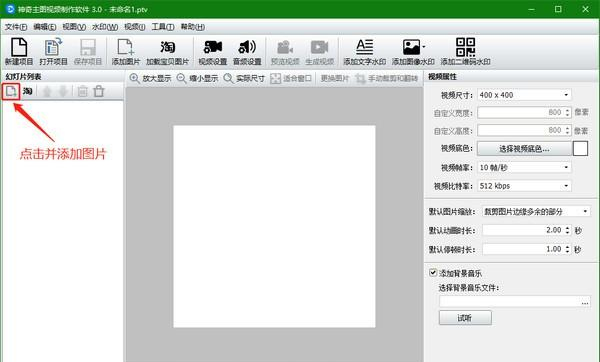Click the app logo in title bar
Image resolution: width=600 pixels, height=362 pixels.
pos(10,9)
